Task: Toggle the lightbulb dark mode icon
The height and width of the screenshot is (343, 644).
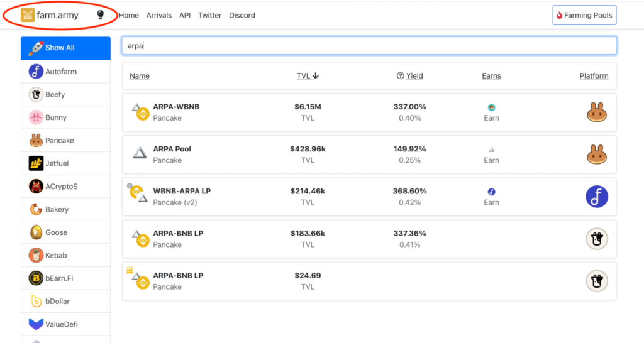Action: tap(100, 15)
